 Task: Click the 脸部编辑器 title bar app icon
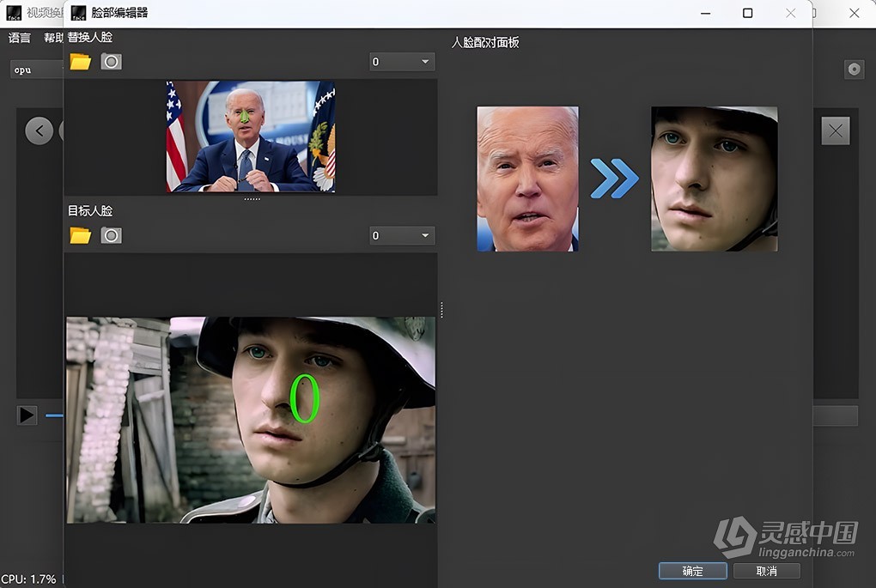(79, 13)
